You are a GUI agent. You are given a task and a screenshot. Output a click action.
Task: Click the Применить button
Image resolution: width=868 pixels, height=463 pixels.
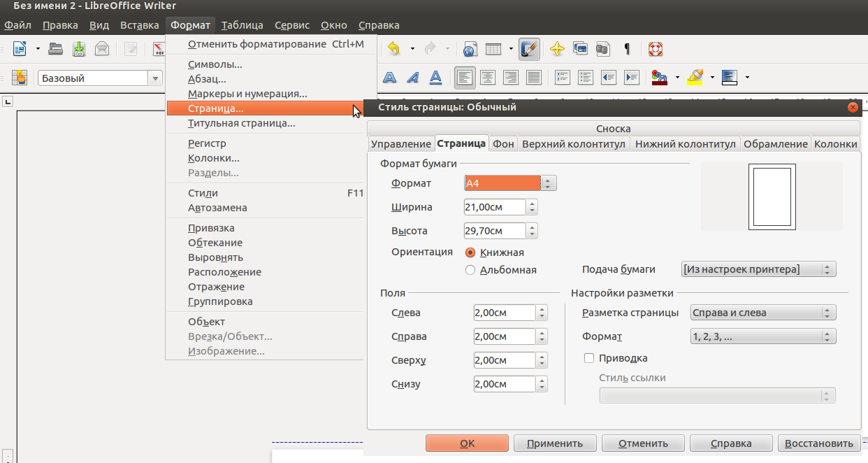555,443
